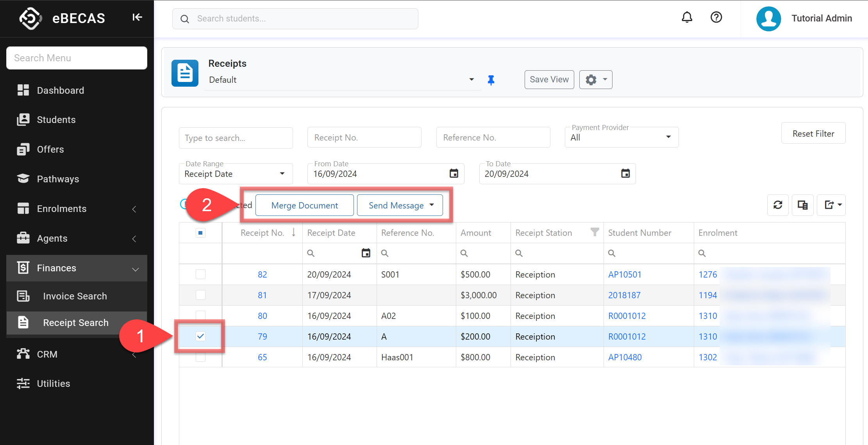Click the eBECAS logo icon
Viewport: 868px width, 445px height.
point(30,18)
